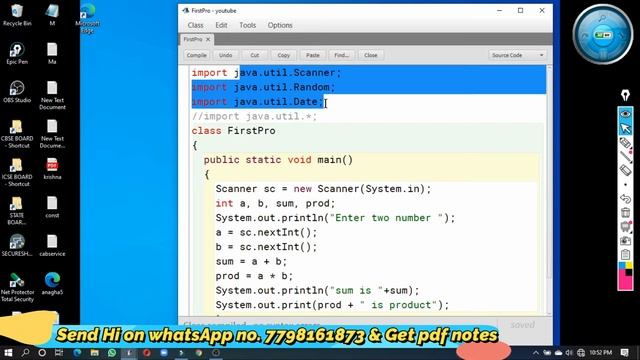Click the Epic Pen trash clear icon
This screenshot has height=360, width=640.
point(625,213)
